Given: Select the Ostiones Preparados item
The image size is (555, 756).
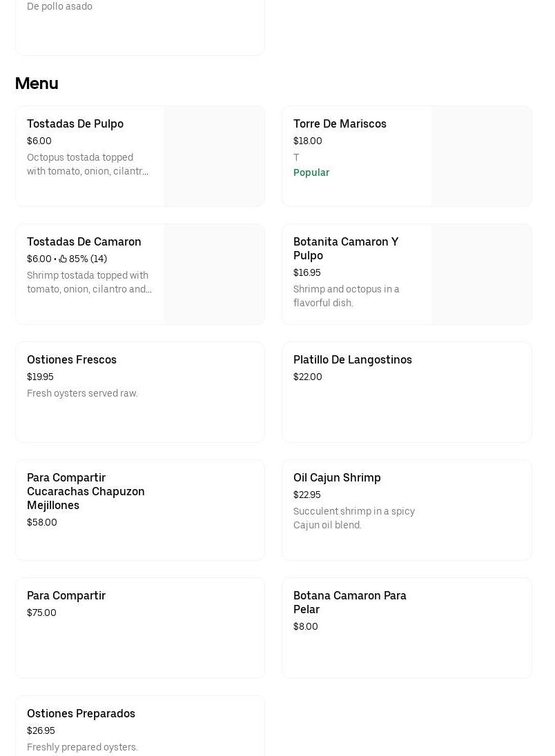Looking at the screenshot, I should (140, 726).
